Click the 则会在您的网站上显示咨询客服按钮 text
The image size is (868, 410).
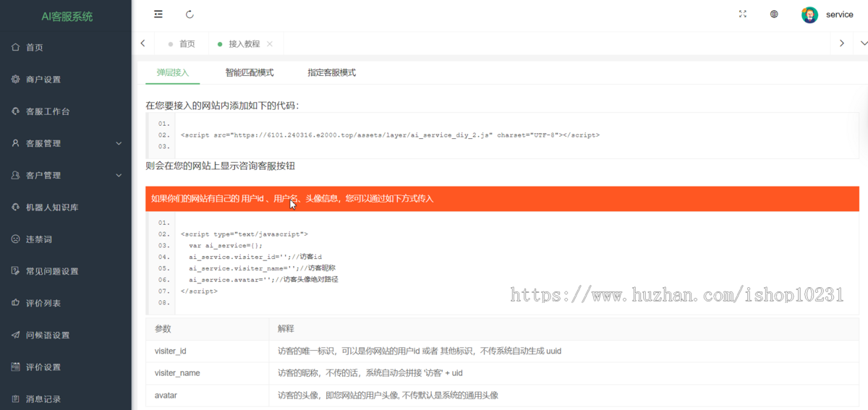(220, 166)
